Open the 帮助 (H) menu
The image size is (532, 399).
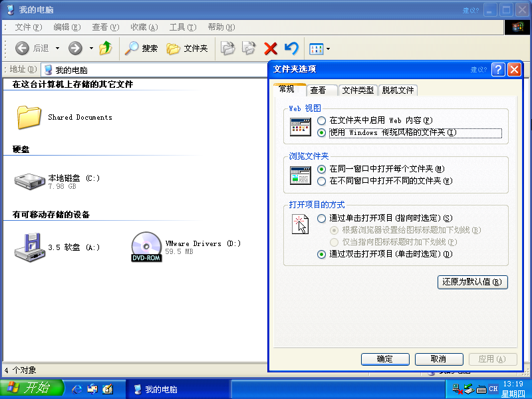coord(221,27)
